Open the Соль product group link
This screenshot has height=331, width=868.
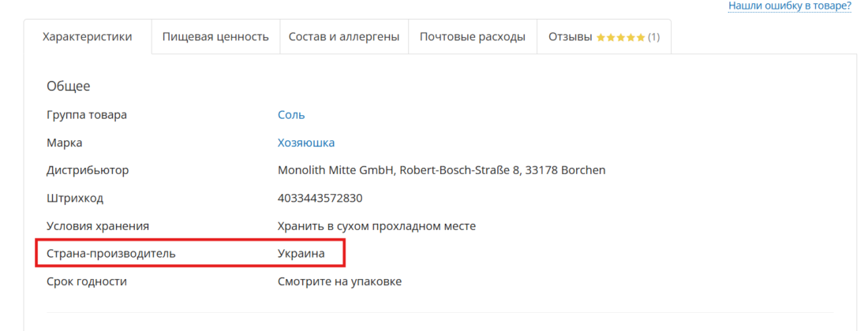[x=291, y=115]
